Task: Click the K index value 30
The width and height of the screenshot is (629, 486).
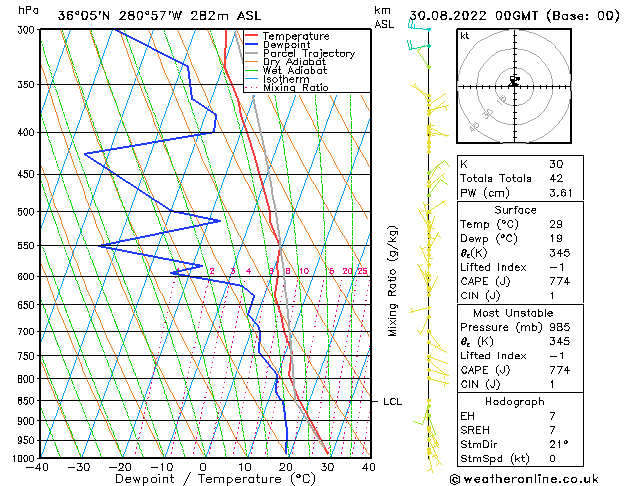Action: click(556, 164)
